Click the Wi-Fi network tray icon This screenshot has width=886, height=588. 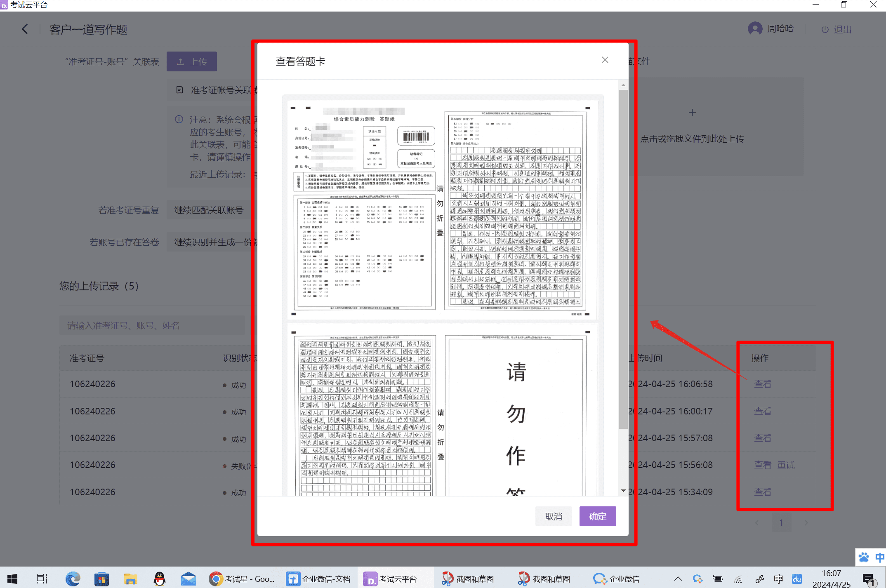pos(738,579)
